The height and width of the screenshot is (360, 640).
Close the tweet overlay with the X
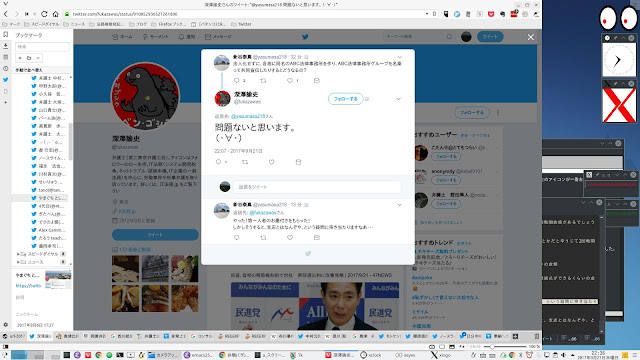coord(530,37)
